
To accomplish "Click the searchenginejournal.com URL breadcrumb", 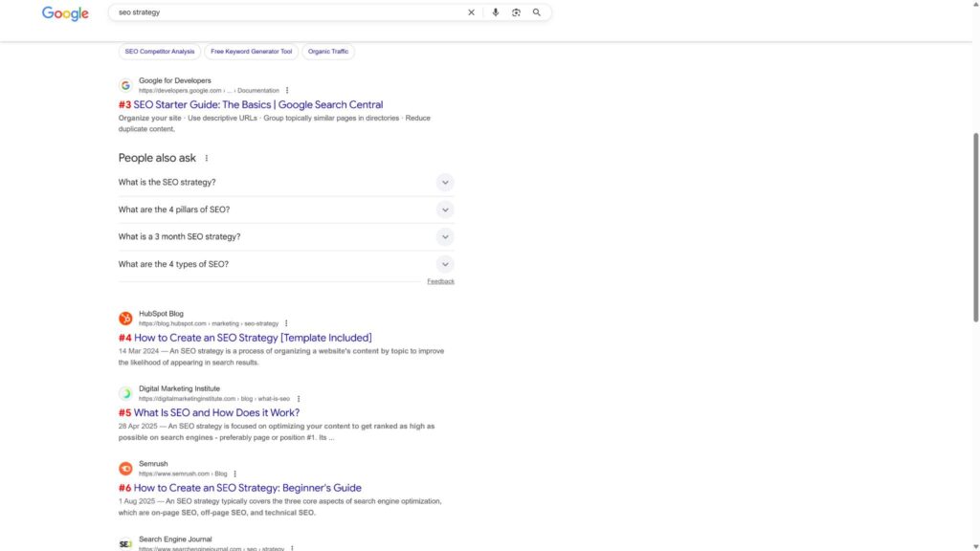I will click(x=212, y=548).
